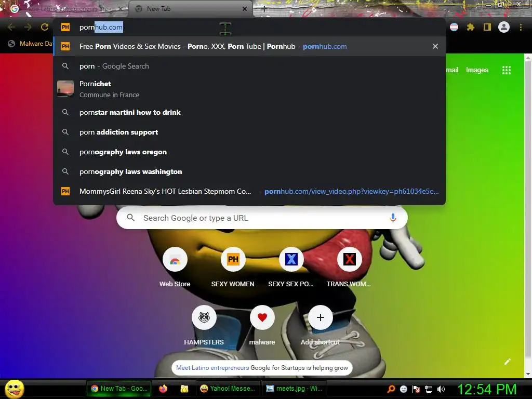Image resolution: width=532 pixels, height=399 pixels.
Task: Reload the page with the refresh icon
Action: click(45, 27)
